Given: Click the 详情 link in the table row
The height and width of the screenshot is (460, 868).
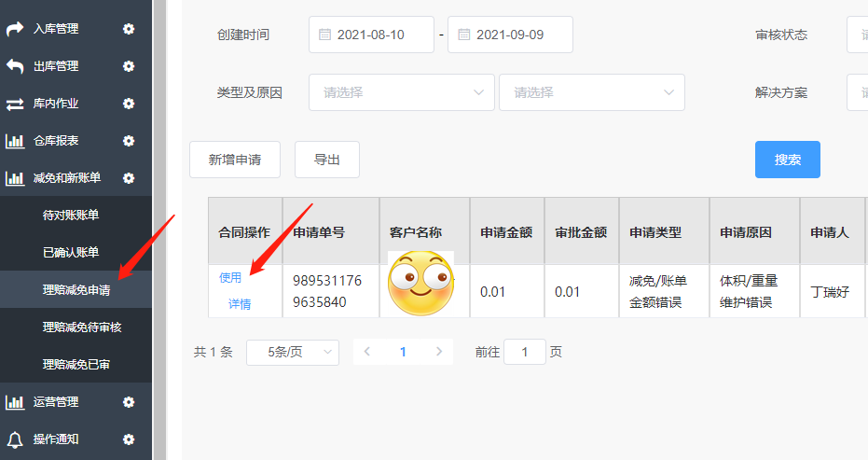Looking at the screenshot, I should click(x=240, y=303).
